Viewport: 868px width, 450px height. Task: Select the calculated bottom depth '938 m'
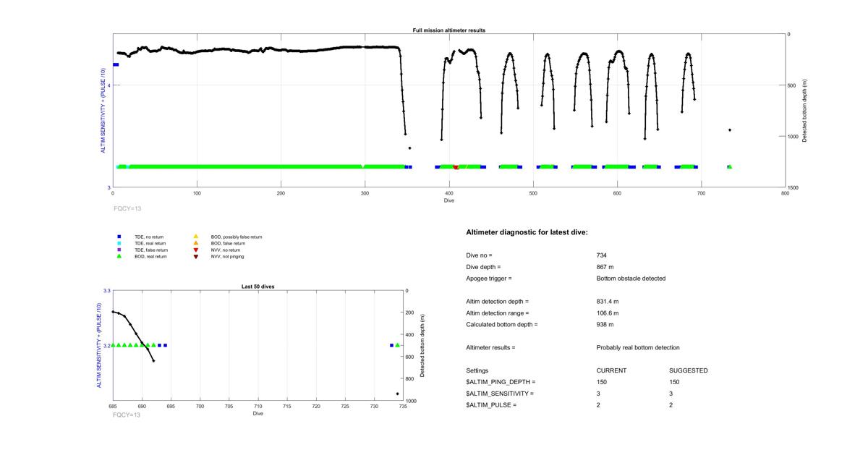coord(606,324)
